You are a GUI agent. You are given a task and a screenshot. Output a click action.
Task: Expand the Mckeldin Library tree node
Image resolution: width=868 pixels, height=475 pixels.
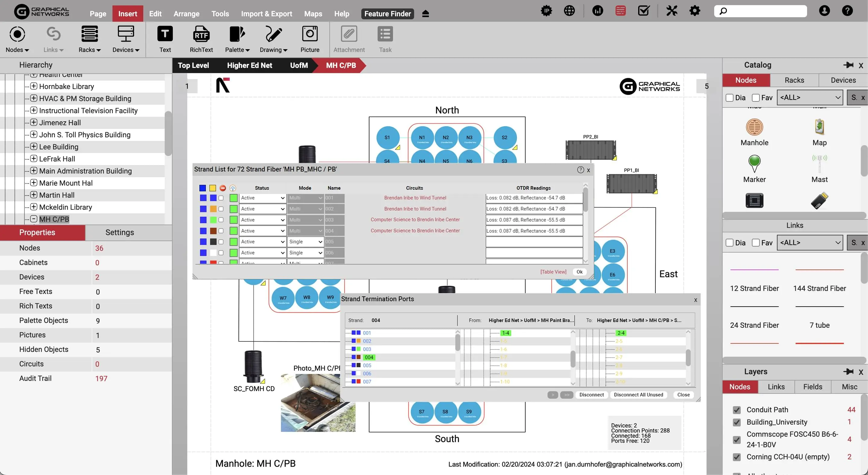click(x=33, y=207)
